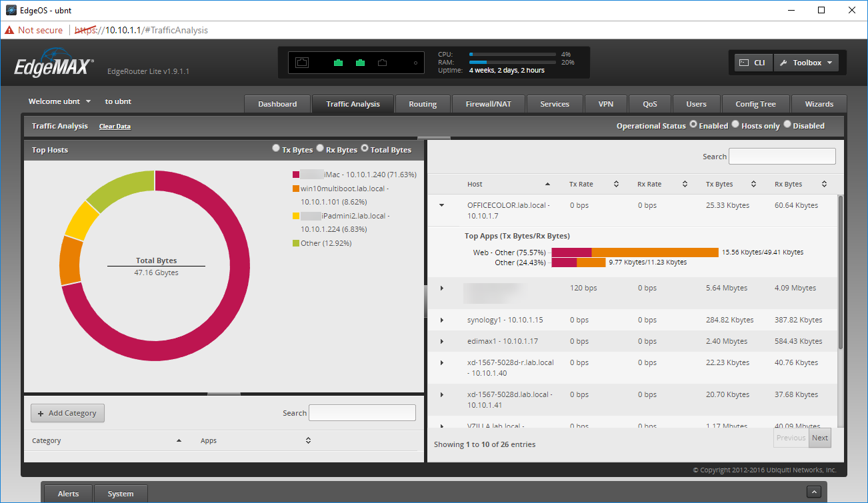Image resolution: width=868 pixels, height=503 pixels.
Task: Click the Previous pagination button
Action: (791, 438)
